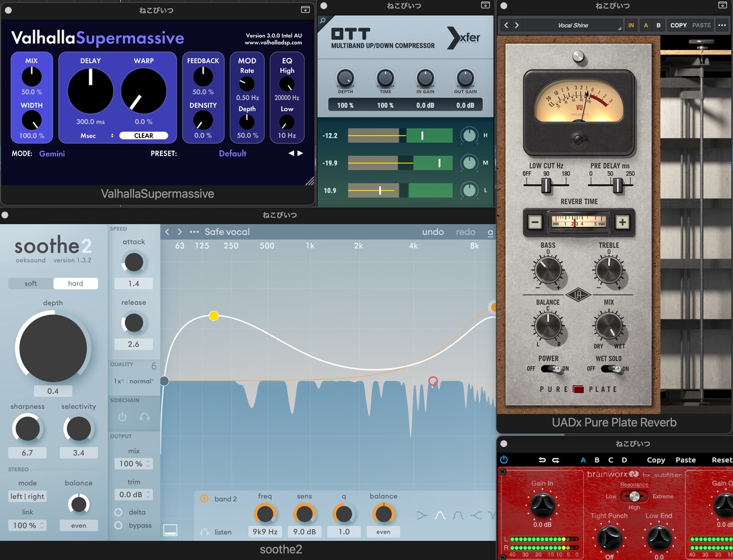Click COPY in the Pure Plate toolbar

[678, 25]
